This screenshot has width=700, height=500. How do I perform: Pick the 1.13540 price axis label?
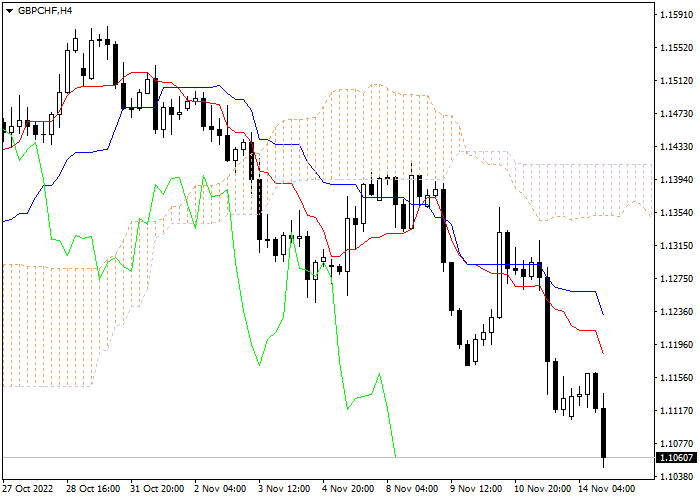[x=676, y=212]
